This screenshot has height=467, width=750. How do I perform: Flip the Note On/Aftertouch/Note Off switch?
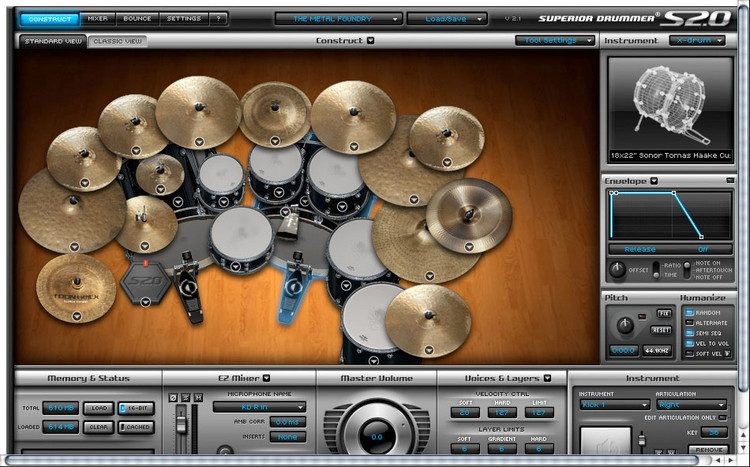[687, 270]
